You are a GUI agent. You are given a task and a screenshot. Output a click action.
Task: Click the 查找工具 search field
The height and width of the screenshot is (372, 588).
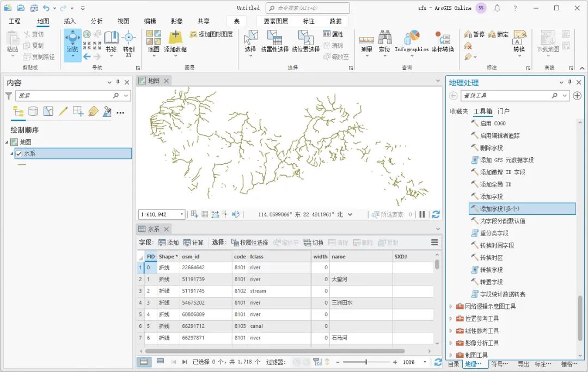click(505, 96)
